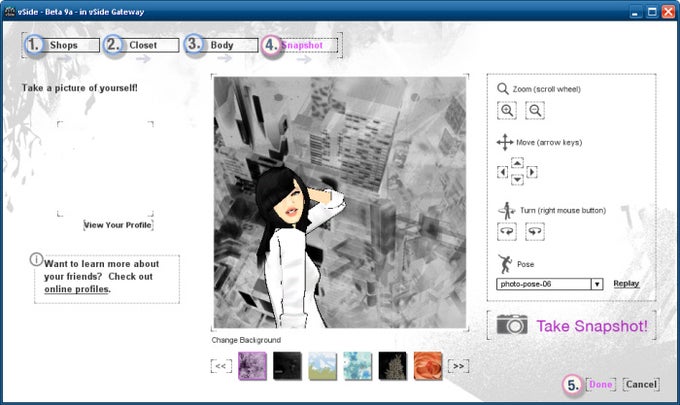The width and height of the screenshot is (680, 405).
Task: Click the Done button
Action: pyautogui.click(x=601, y=384)
